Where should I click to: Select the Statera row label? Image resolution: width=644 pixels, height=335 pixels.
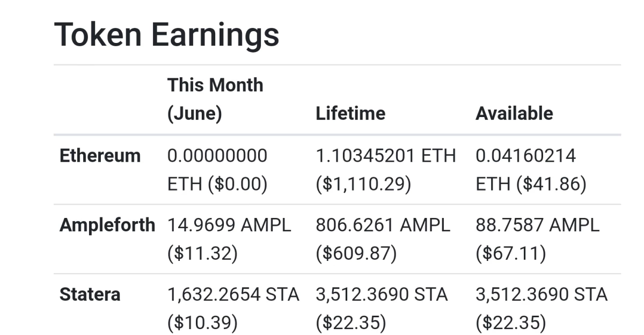point(90,294)
